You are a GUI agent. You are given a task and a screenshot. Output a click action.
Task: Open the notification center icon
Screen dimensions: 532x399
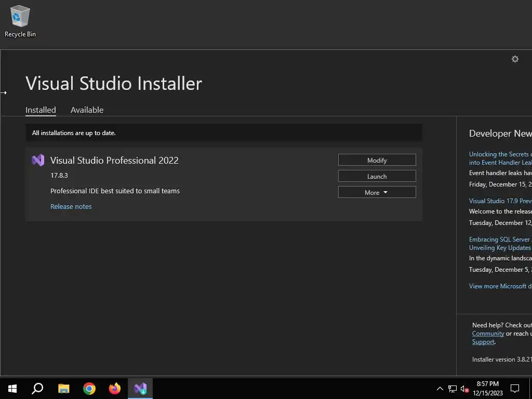point(515,389)
